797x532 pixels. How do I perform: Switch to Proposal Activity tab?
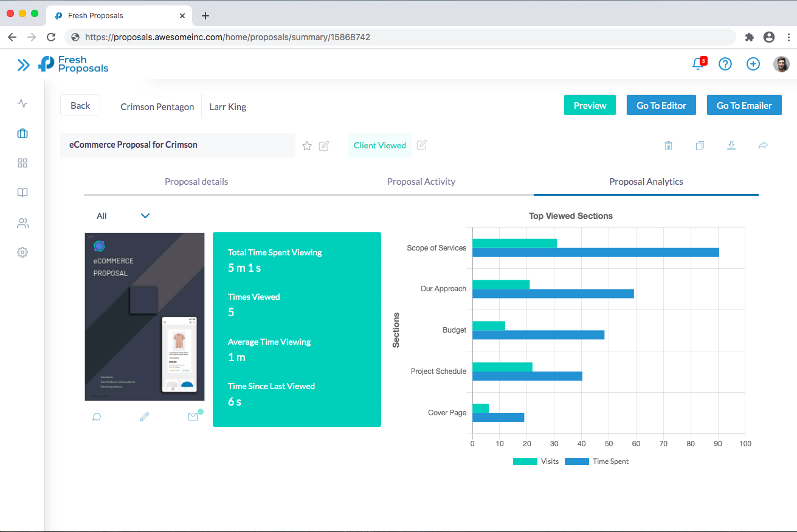421,182
